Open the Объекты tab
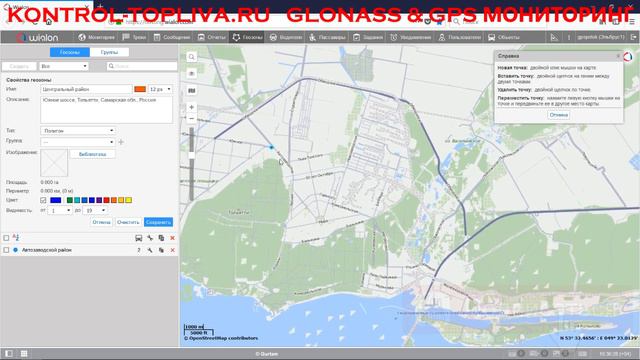The image size is (640, 360). pos(504,37)
